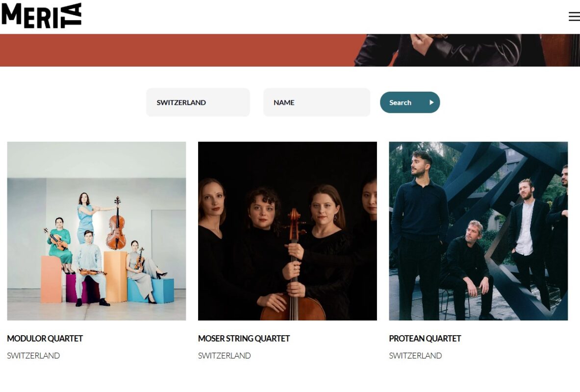Click Switzerland label under Modulor Quartet
This screenshot has height=392, width=580.
click(33, 355)
